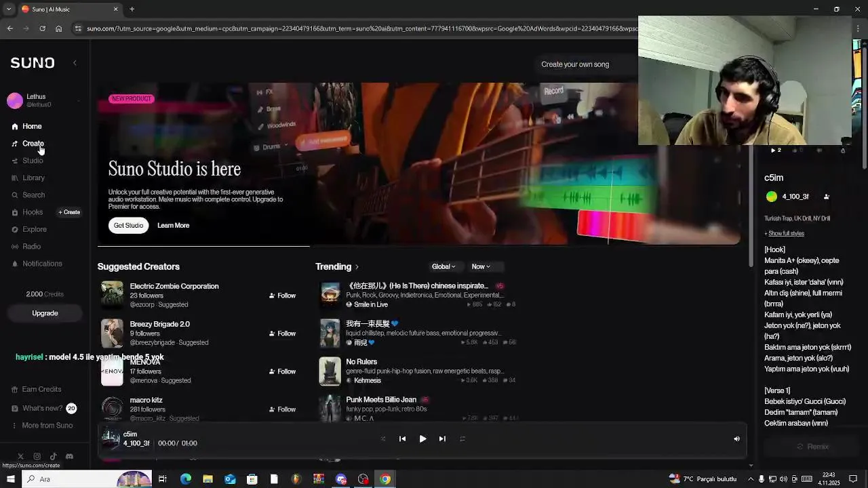Open Electric Zombie Corporation avatar
This screenshot has height=488, width=868.
(x=112, y=295)
